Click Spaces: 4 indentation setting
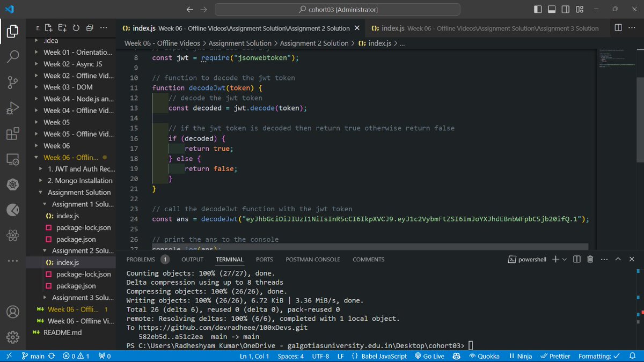Screen dimensions: 644x362 tap(290, 356)
